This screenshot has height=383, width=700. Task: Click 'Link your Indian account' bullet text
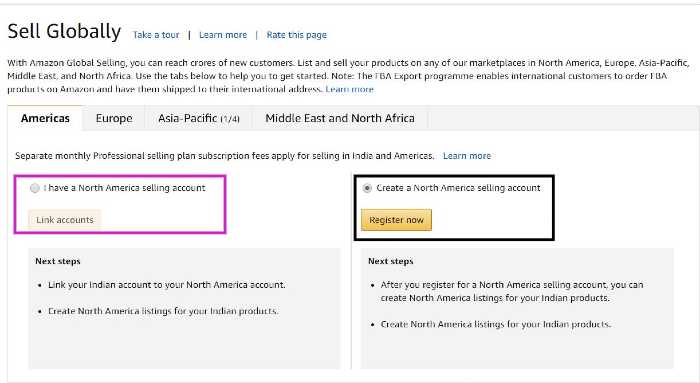click(167, 285)
